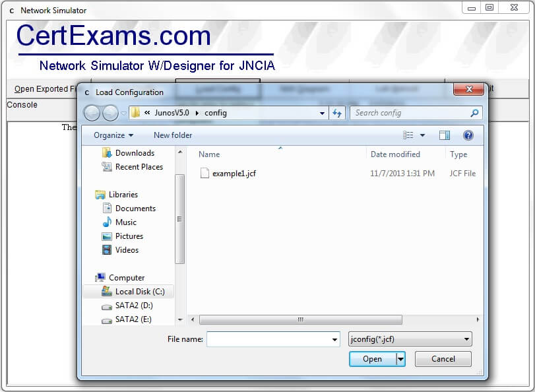This screenshot has width=535, height=392.
Task: Click the sidebar vertical scrollbar thumb
Action: pyautogui.click(x=180, y=219)
